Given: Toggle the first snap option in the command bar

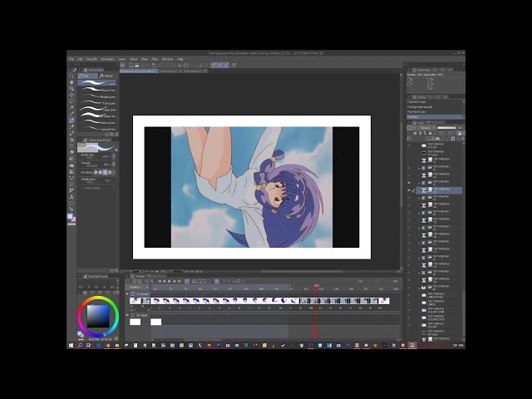Looking at the screenshot, I should point(214,65).
